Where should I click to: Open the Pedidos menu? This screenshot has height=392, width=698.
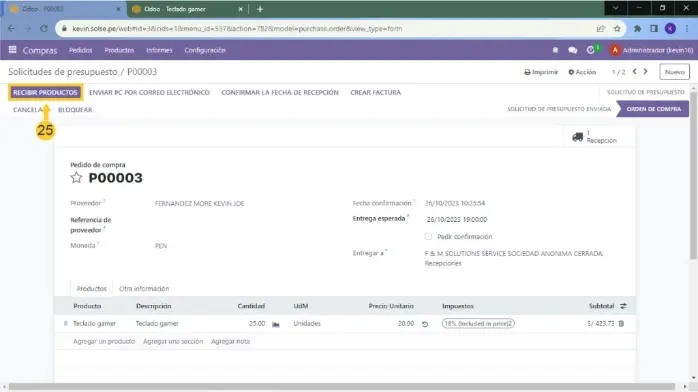[81, 50]
